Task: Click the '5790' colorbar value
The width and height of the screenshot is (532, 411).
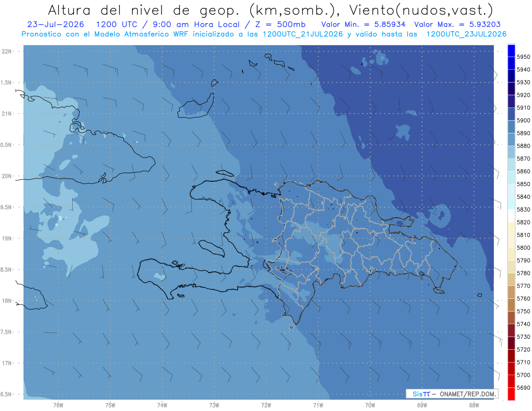Action: pyautogui.click(x=523, y=260)
